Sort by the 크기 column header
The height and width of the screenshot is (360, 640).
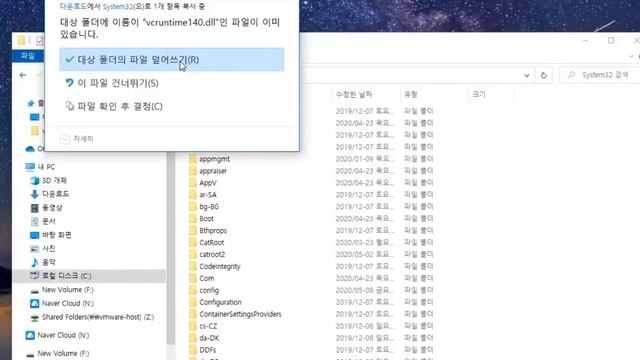(479, 95)
